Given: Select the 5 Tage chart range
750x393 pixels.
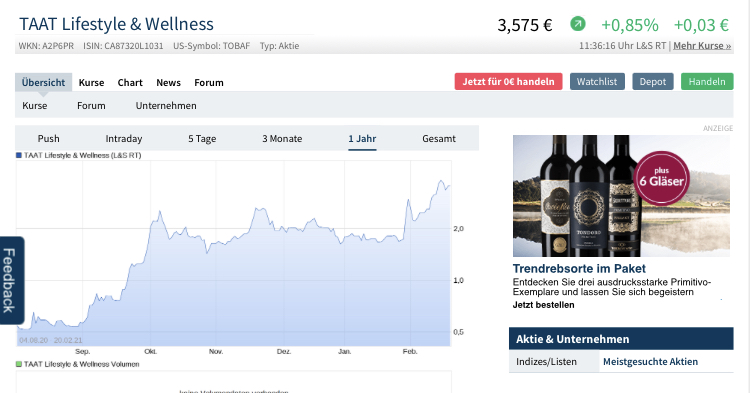Looking at the screenshot, I should pos(202,139).
